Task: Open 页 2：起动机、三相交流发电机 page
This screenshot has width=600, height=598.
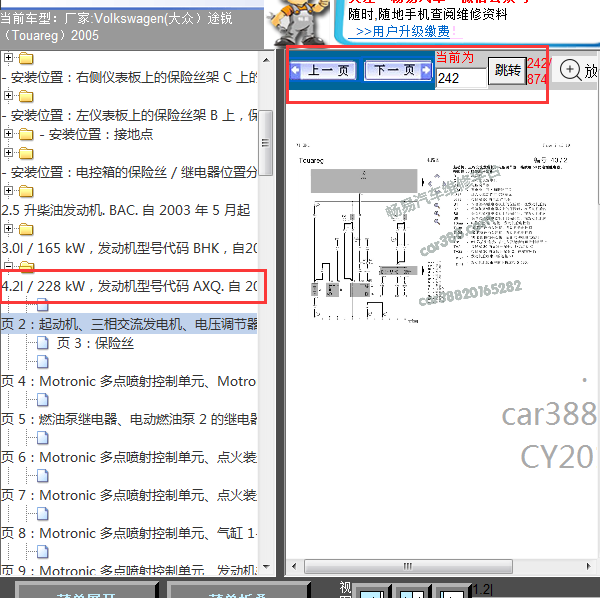Action: tap(129, 324)
